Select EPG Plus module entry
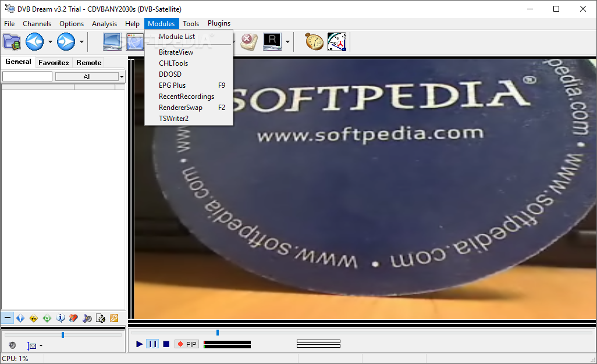 pyautogui.click(x=189, y=85)
